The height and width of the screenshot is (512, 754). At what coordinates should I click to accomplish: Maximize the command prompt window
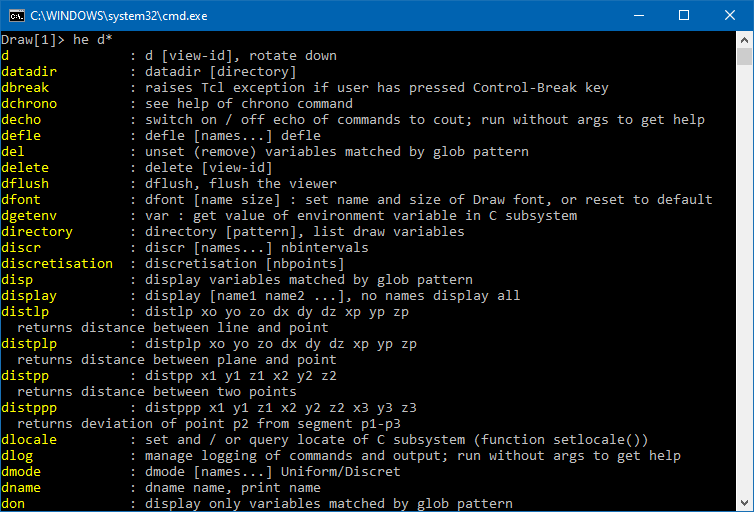pyautogui.click(x=685, y=15)
